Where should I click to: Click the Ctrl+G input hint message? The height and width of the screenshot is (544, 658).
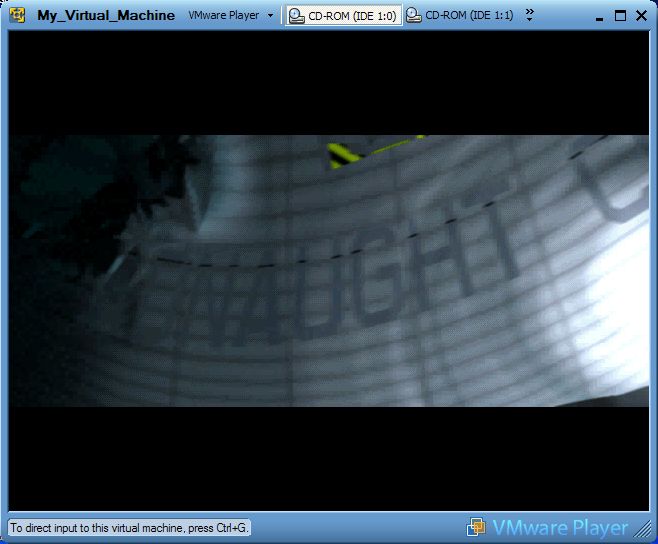point(129,527)
